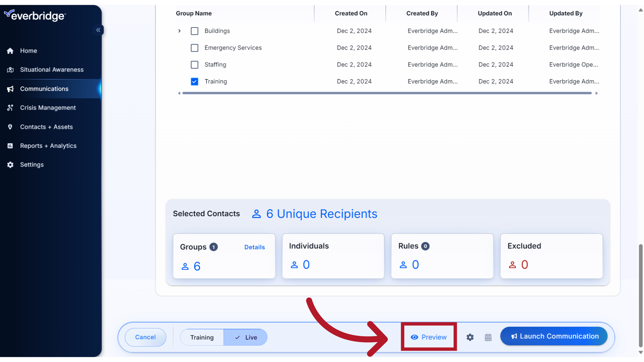This screenshot has height=362, width=644.
Task: Click the Staffing group name
Action: (215, 65)
